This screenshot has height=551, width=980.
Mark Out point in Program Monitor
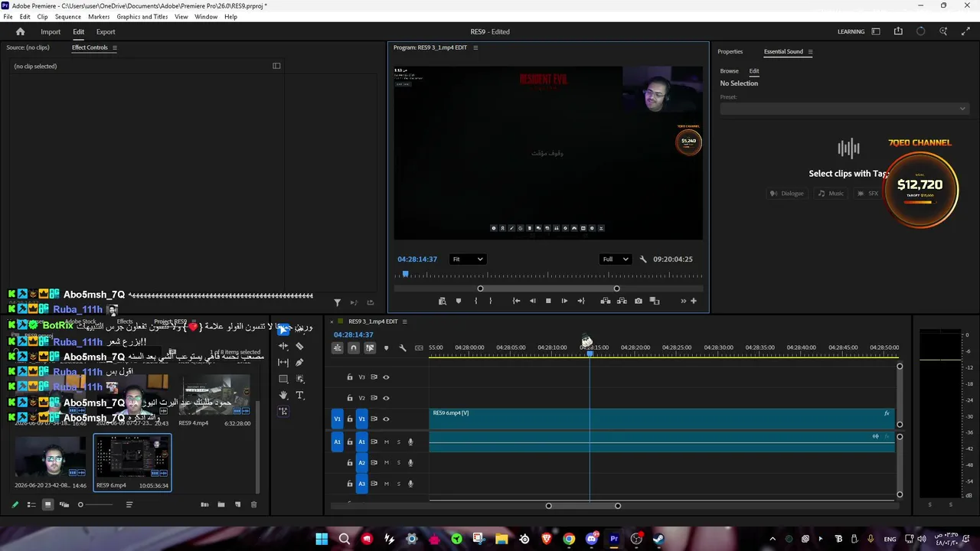tap(491, 301)
